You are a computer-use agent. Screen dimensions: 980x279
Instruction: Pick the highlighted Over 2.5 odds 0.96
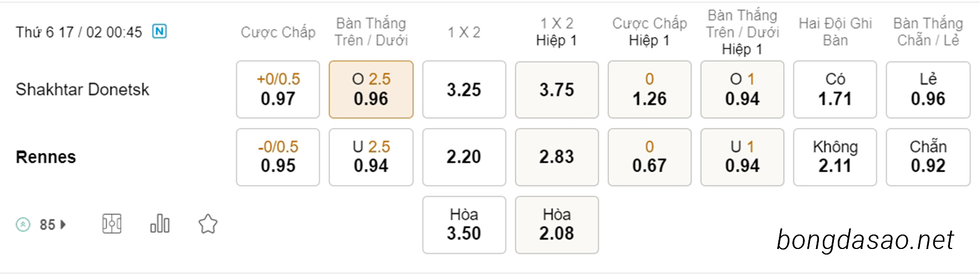(371, 89)
